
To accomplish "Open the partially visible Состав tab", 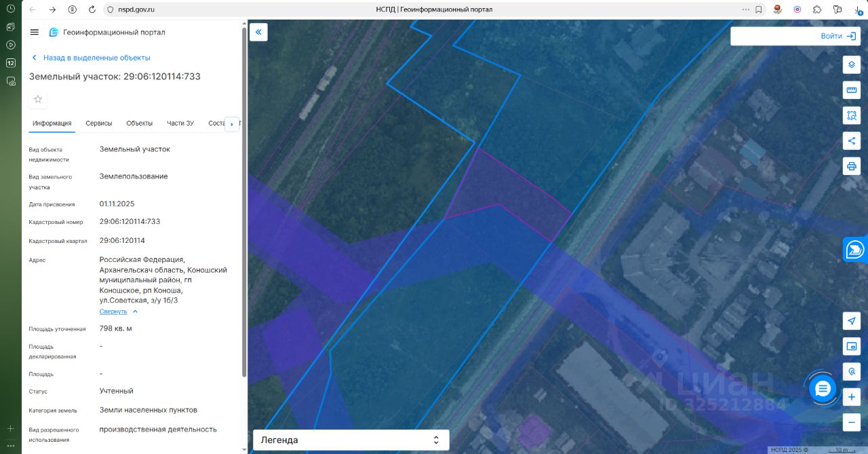I will [x=216, y=124].
